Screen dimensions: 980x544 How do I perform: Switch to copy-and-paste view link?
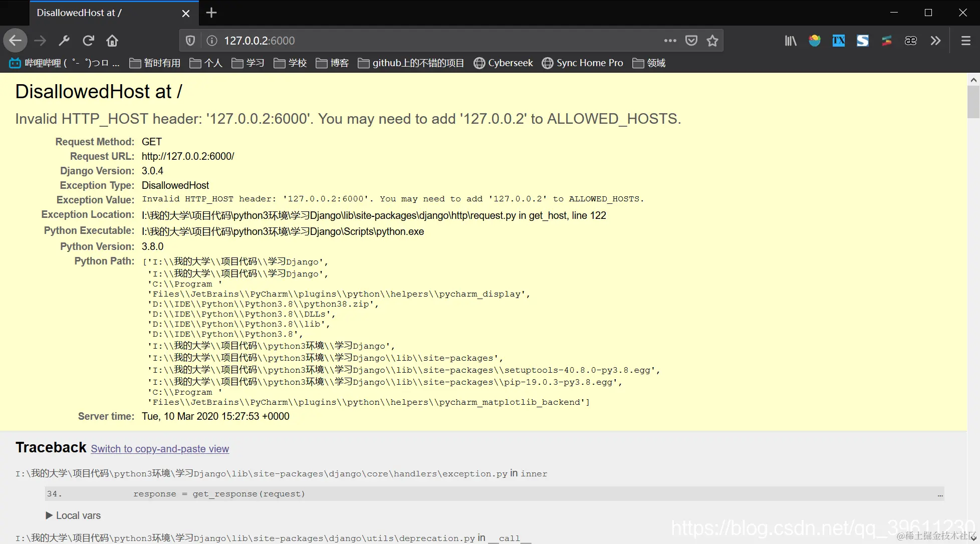pos(160,449)
